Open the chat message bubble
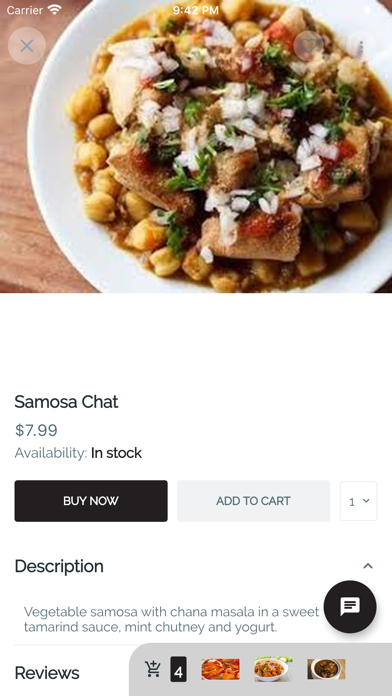Image resolution: width=392 pixels, height=696 pixels. point(350,606)
